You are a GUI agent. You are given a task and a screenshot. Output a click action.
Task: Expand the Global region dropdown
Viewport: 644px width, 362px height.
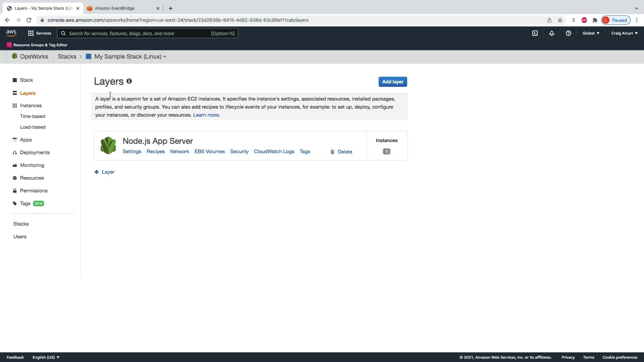(x=591, y=33)
